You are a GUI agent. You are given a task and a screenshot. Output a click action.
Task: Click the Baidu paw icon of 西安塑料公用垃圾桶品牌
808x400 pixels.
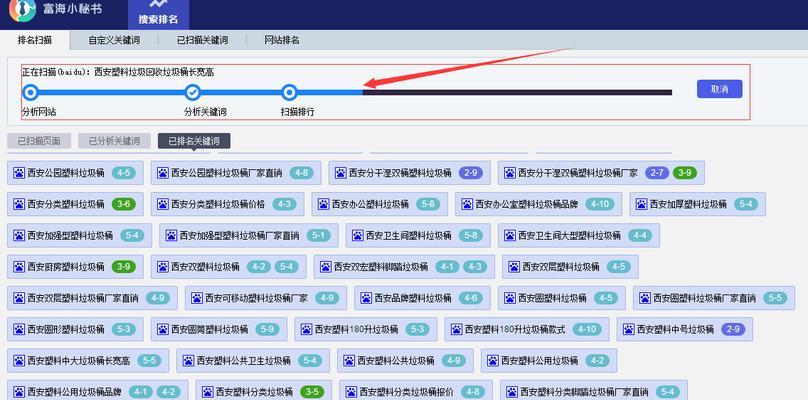19,392
